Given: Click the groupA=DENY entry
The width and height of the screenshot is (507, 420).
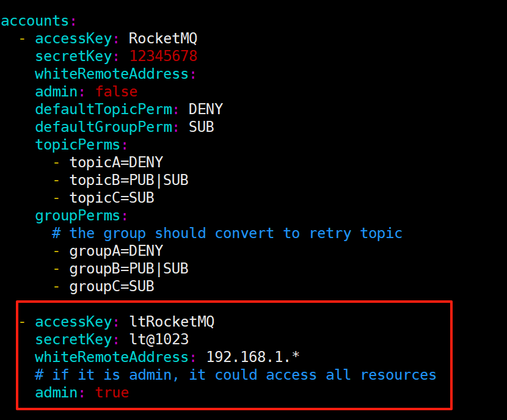Looking at the screenshot, I should click(117, 251).
